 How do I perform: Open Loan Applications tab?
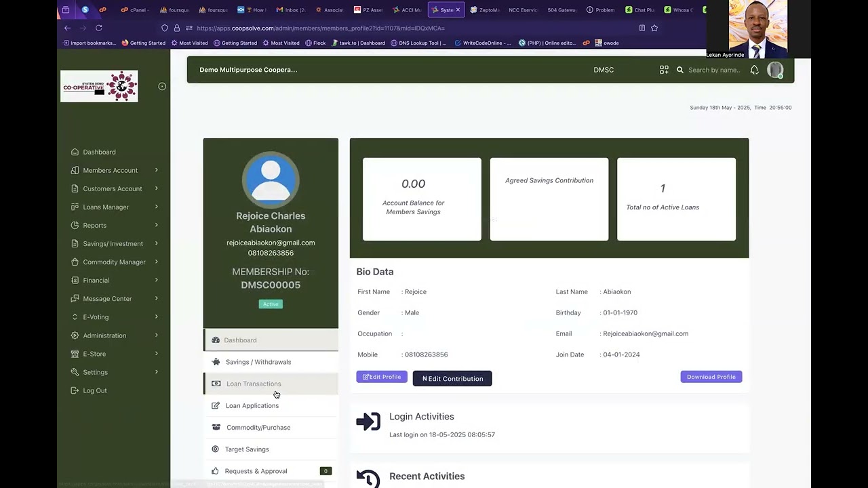[271, 405]
